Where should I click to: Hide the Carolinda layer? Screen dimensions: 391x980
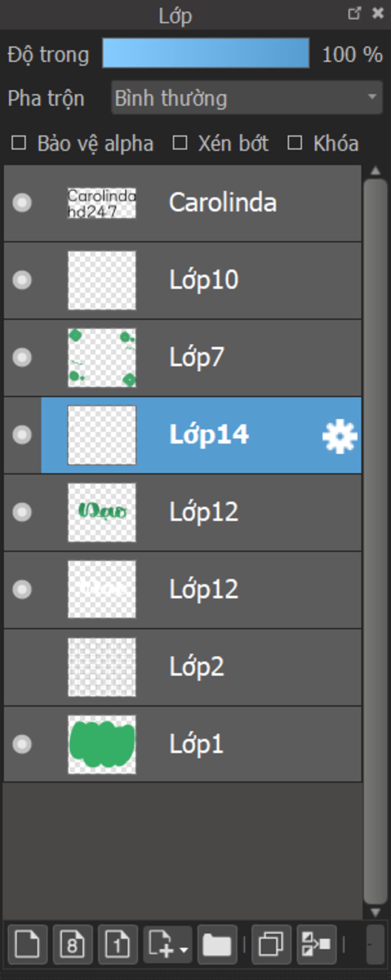point(22,203)
